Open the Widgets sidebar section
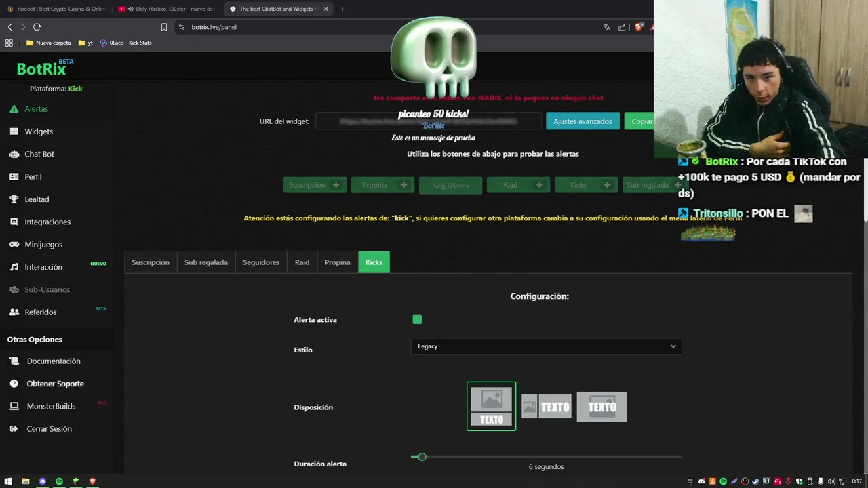868x488 pixels. point(39,131)
